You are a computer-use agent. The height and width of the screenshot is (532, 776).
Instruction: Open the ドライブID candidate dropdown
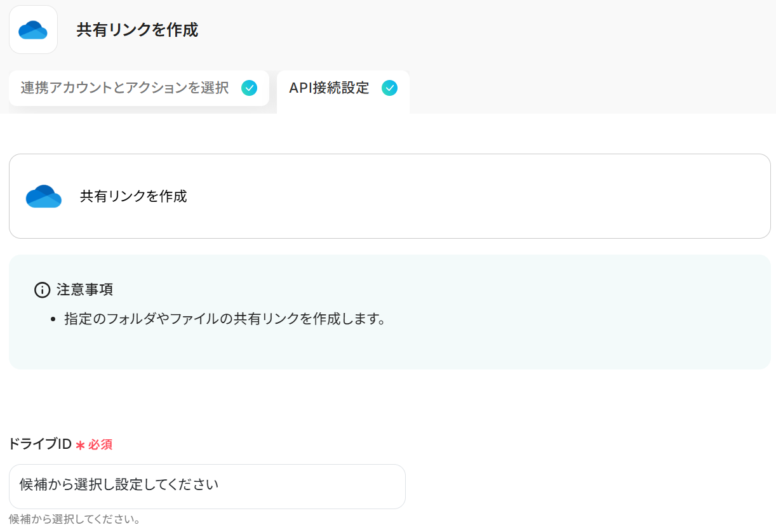[207, 486]
